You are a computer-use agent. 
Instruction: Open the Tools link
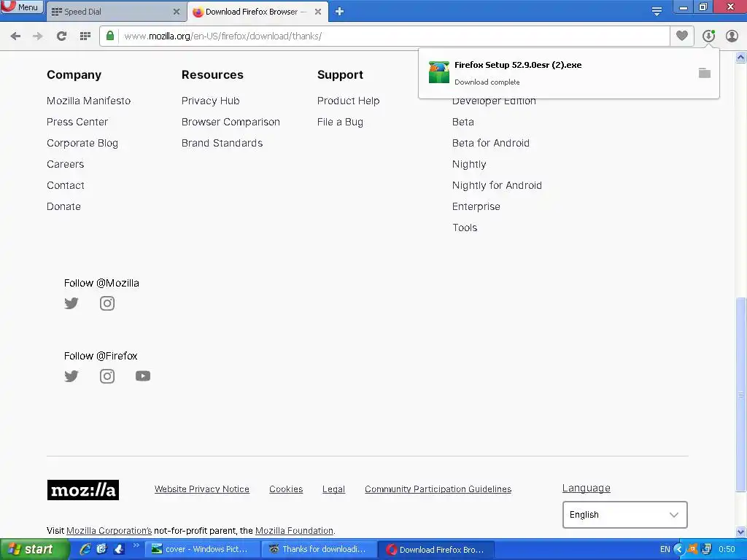(x=465, y=227)
